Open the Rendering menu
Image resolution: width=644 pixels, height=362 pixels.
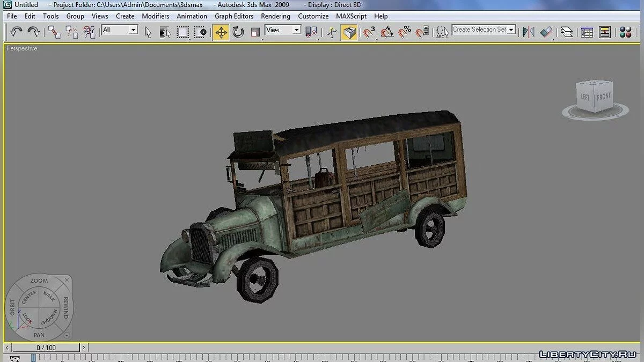coord(275,16)
